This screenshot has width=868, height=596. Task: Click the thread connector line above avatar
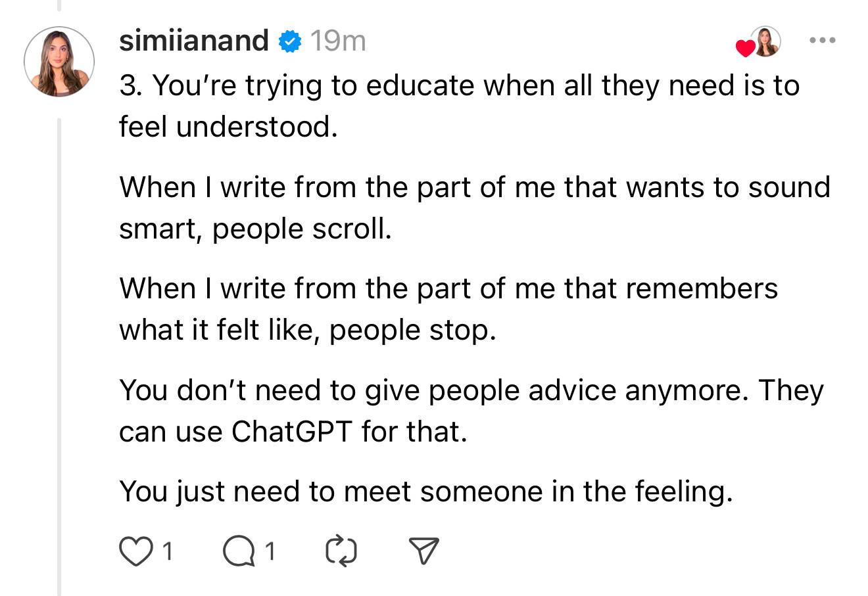point(59,6)
